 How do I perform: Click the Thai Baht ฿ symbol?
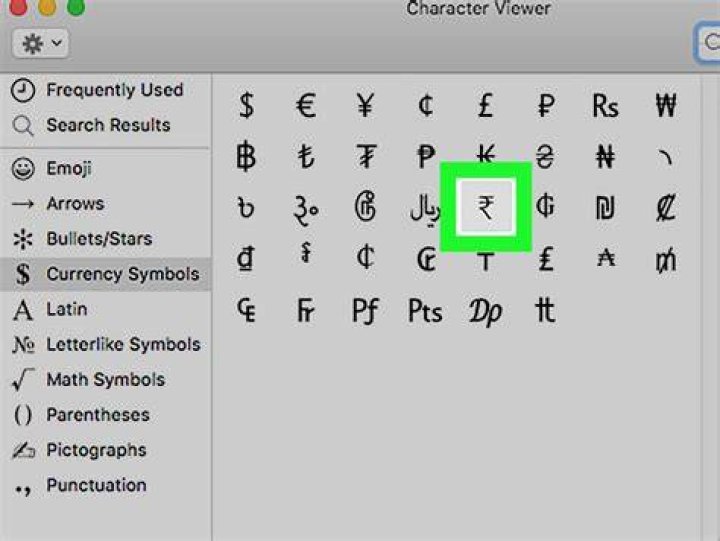[246, 157]
